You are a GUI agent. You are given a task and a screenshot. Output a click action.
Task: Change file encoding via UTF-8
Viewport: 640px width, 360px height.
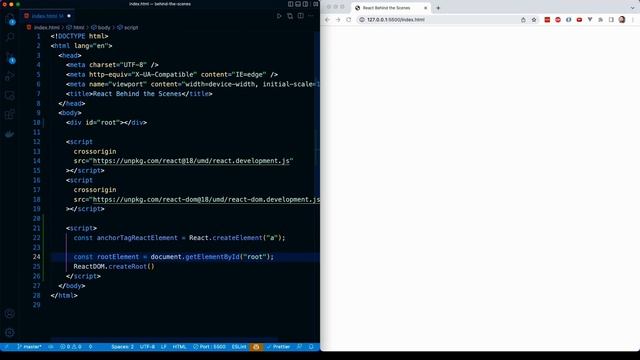pos(147,347)
